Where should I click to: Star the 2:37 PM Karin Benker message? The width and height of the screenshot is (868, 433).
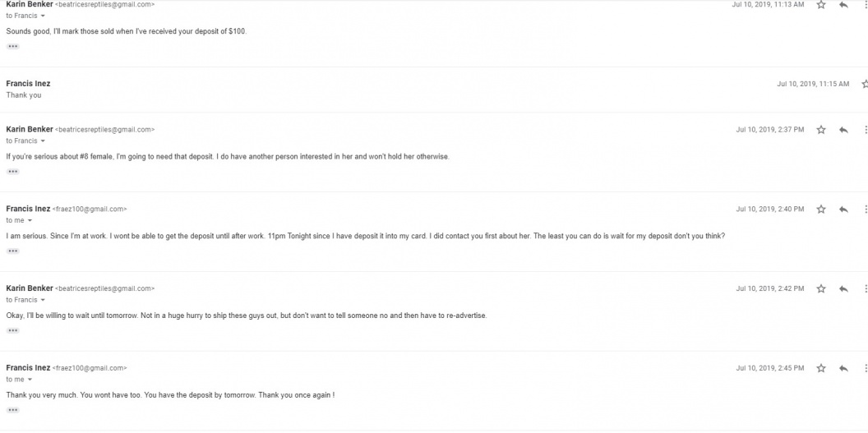tap(821, 130)
